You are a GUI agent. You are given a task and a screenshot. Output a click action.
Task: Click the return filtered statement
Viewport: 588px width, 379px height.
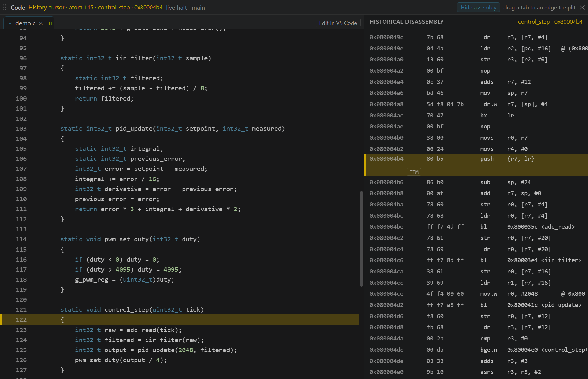tap(104, 98)
